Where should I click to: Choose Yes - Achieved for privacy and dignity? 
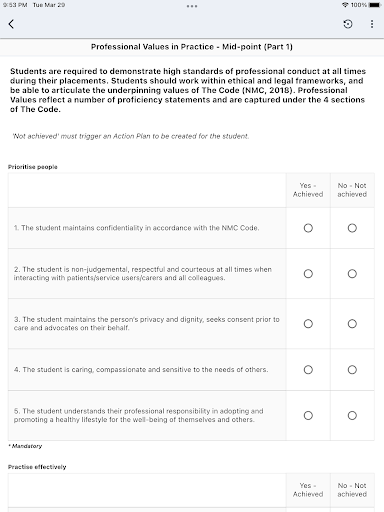308,324
